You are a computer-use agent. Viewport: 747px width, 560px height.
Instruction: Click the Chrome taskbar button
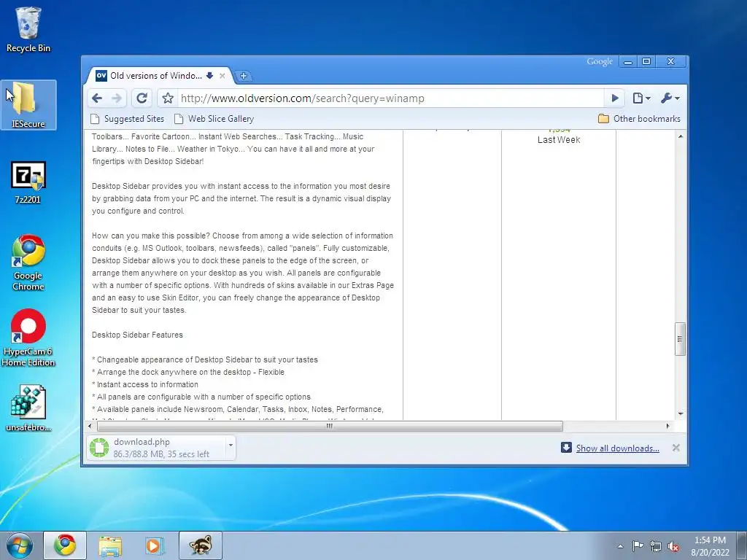point(65,545)
